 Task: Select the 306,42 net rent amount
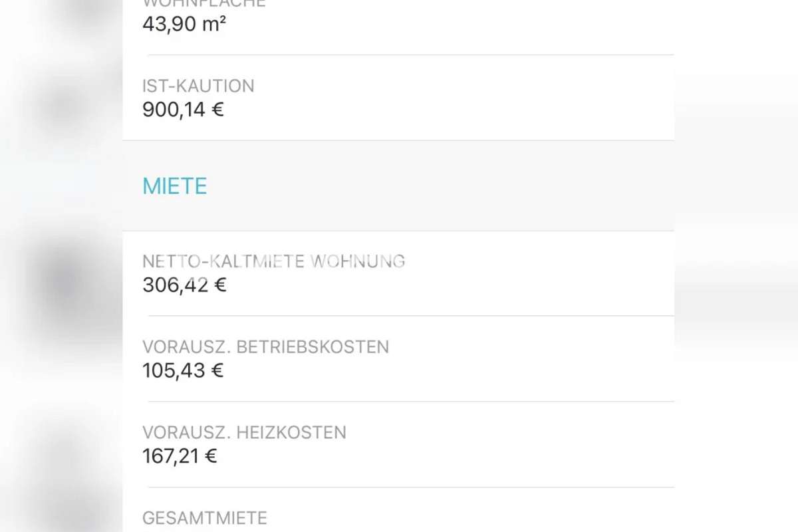[175, 285]
